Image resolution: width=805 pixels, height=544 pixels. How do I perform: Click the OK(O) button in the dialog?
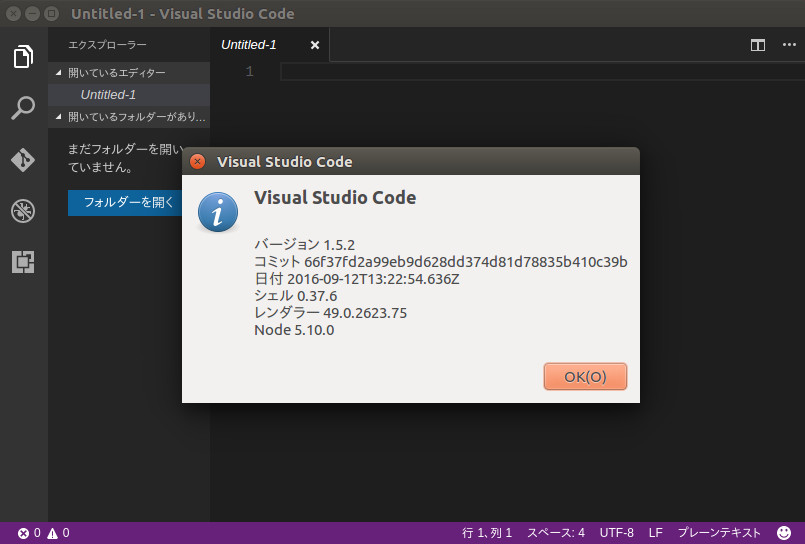(x=585, y=377)
